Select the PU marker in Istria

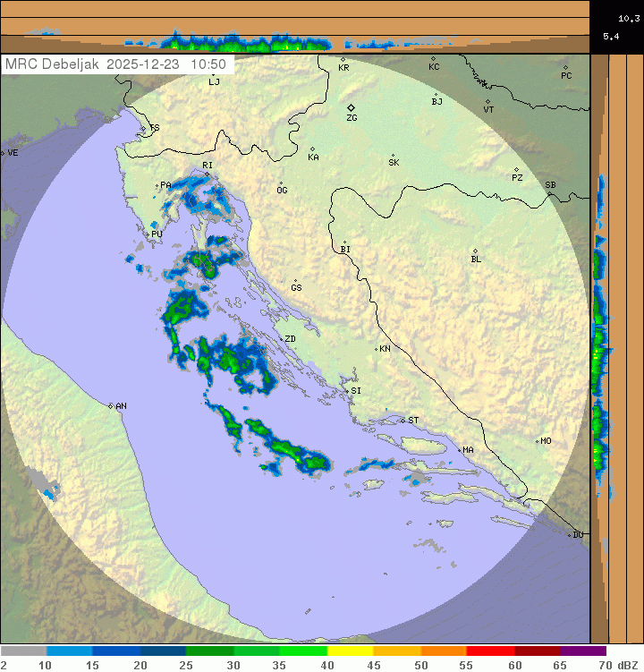coord(148,234)
